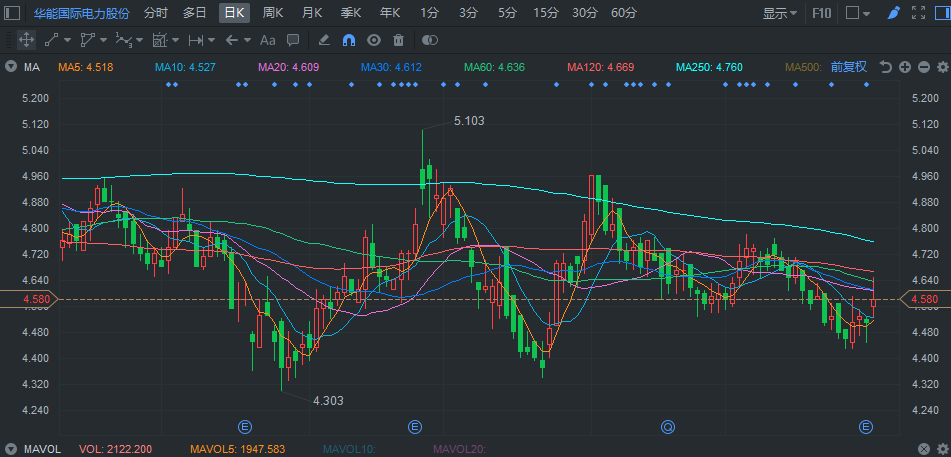Open the 显示 display dropdown
951x457 pixels.
(780, 13)
